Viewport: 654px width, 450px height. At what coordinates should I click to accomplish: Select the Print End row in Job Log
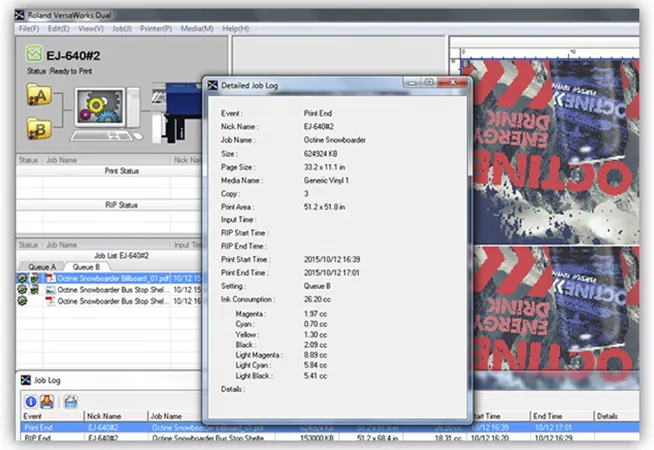click(40, 426)
